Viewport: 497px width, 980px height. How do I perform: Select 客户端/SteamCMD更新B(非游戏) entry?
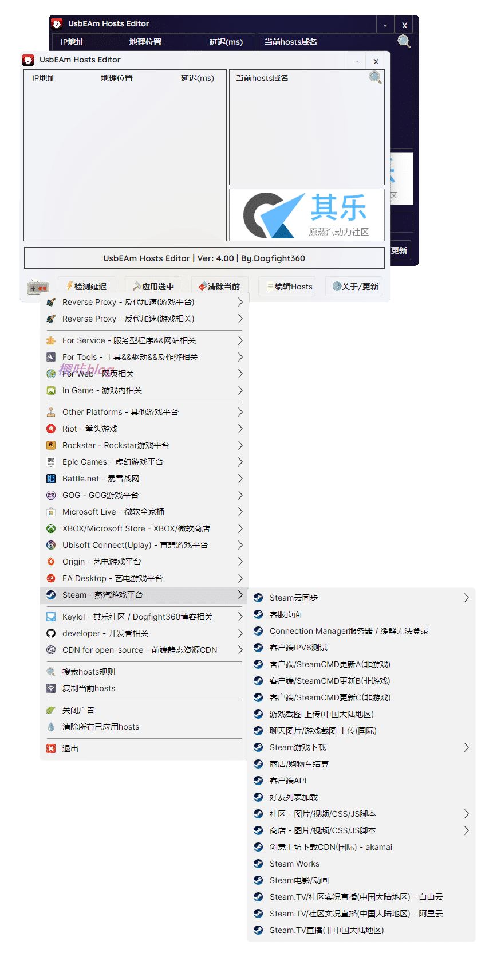[361, 681]
